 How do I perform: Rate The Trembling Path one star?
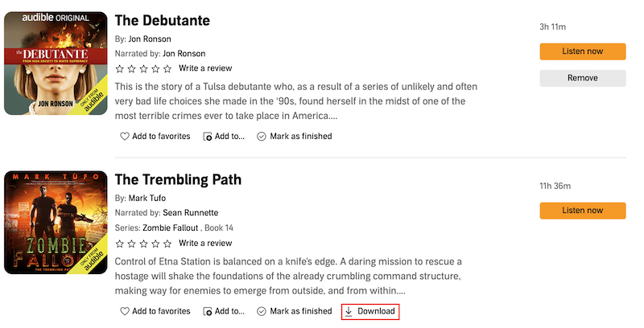coord(120,243)
